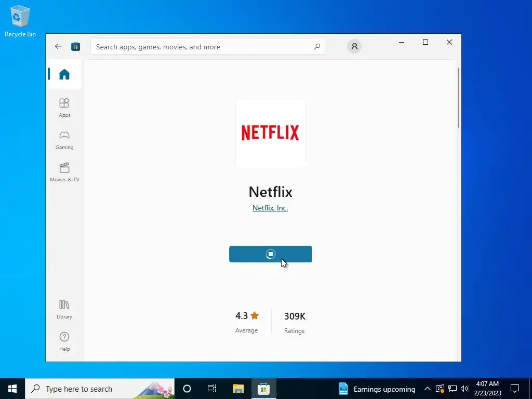Open Cortana from the taskbar
Image resolution: width=532 pixels, height=399 pixels.
click(x=187, y=389)
